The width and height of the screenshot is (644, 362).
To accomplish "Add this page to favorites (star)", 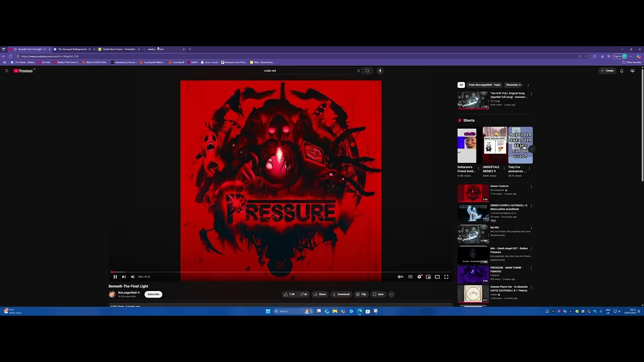I will 587,56.
